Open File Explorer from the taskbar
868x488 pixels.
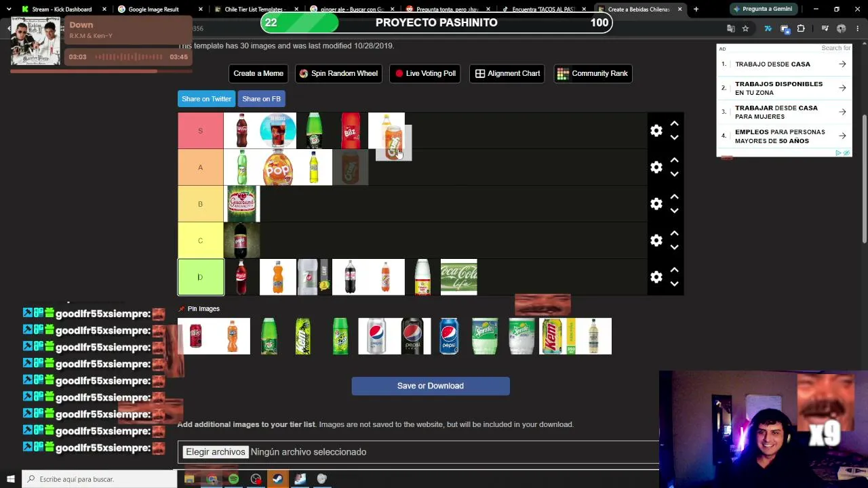click(x=189, y=479)
